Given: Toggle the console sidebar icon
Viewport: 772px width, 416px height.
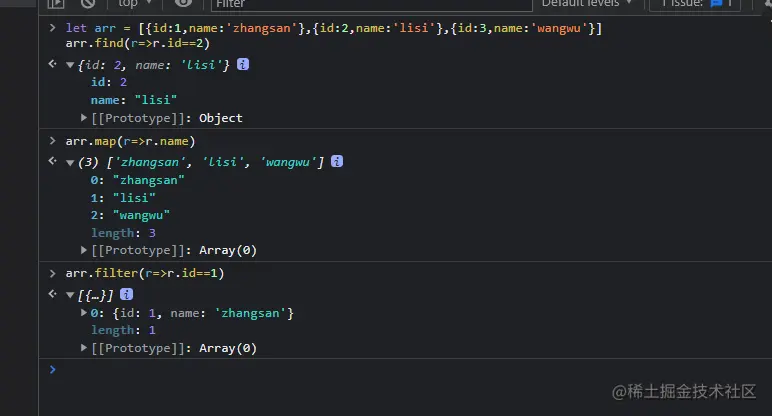Looking at the screenshot, I should [56, 3].
